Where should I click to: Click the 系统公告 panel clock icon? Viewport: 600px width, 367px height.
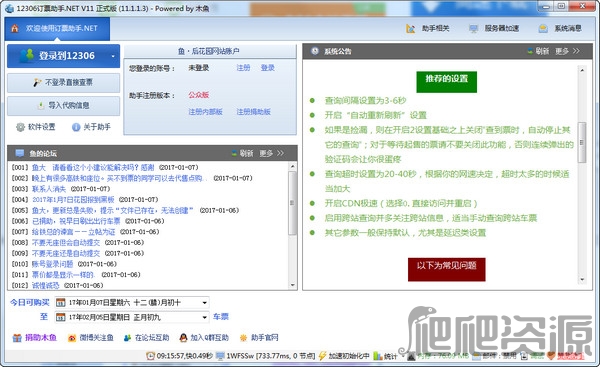tap(315, 51)
